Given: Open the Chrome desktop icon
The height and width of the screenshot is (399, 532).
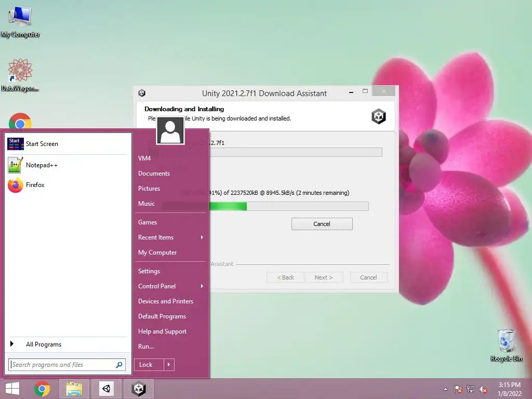Looking at the screenshot, I should pyautogui.click(x=20, y=121).
